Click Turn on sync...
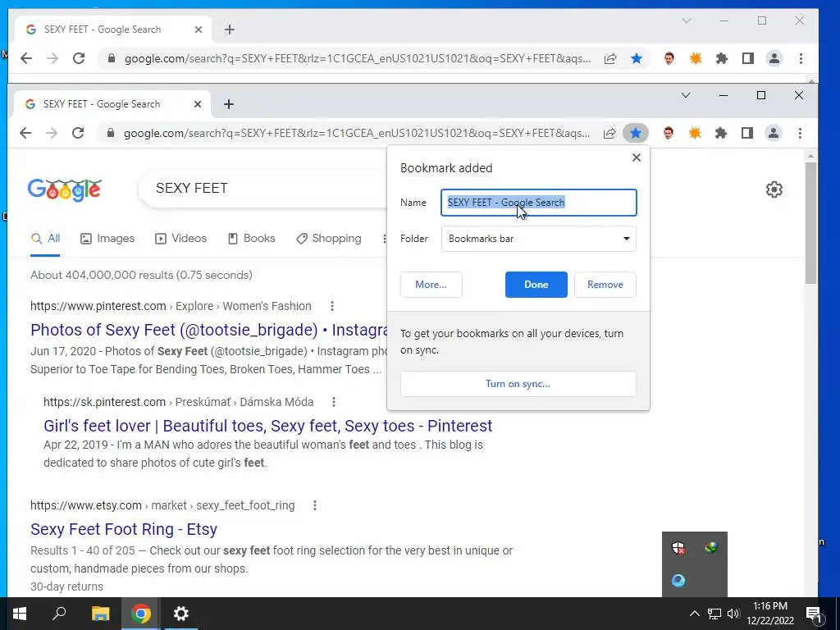Viewport: 840px width, 630px height. (x=518, y=384)
